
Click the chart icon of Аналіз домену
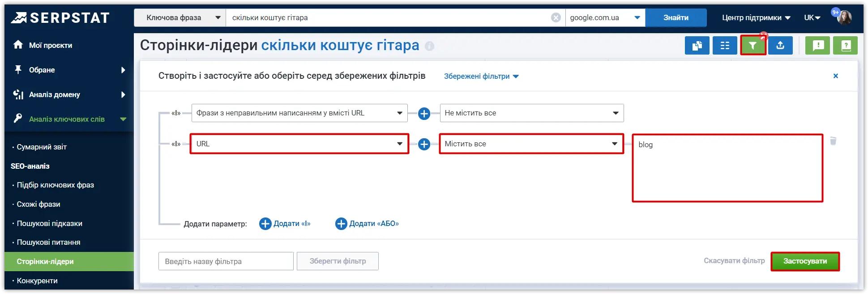coord(18,94)
